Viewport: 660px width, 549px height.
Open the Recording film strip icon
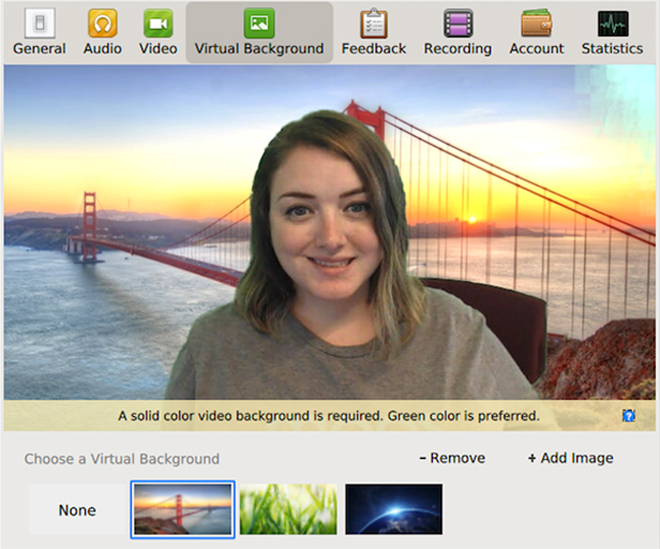pos(458,23)
